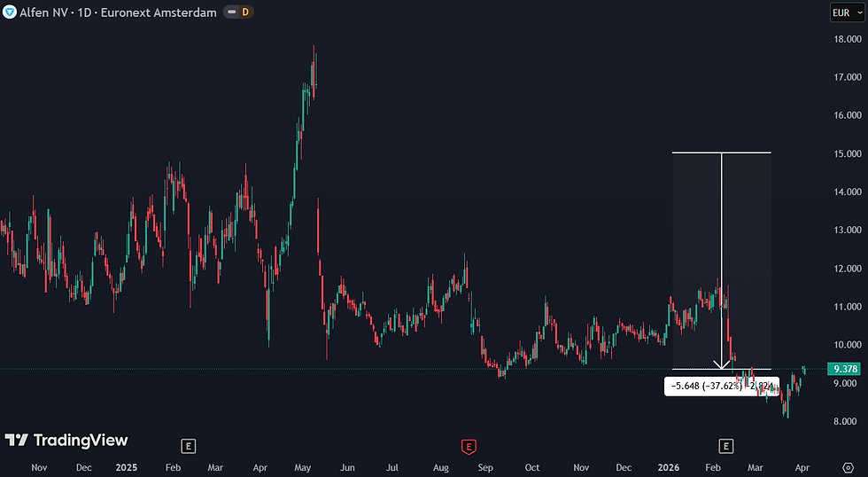
Task: Click the Aug label on time axis
Action: pos(441,467)
